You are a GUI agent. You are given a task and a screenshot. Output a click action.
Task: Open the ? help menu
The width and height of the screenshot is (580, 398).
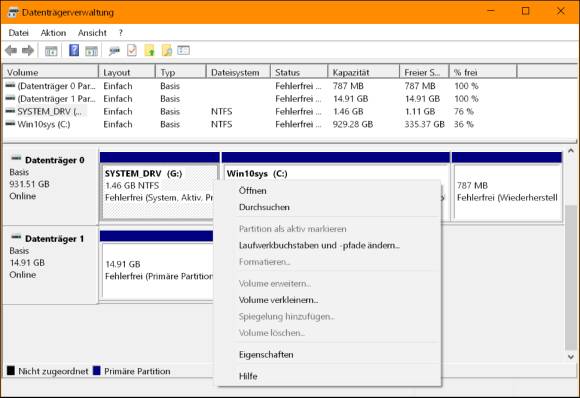point(121,33)
